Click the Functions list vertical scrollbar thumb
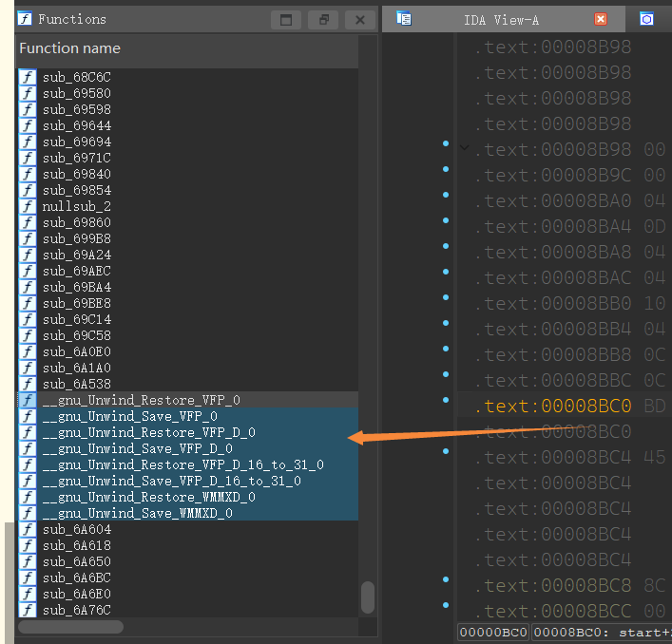This screenshot has height=644, width=672. 368,597
